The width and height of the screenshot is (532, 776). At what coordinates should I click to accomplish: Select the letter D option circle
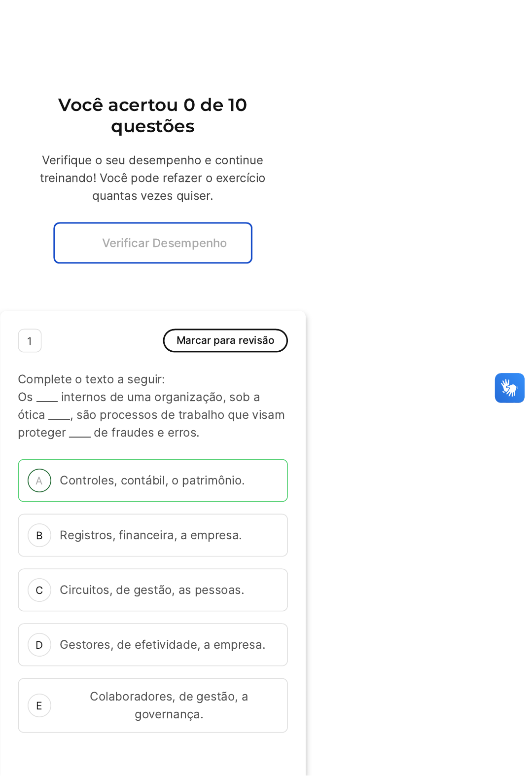[x=39, y=645]
